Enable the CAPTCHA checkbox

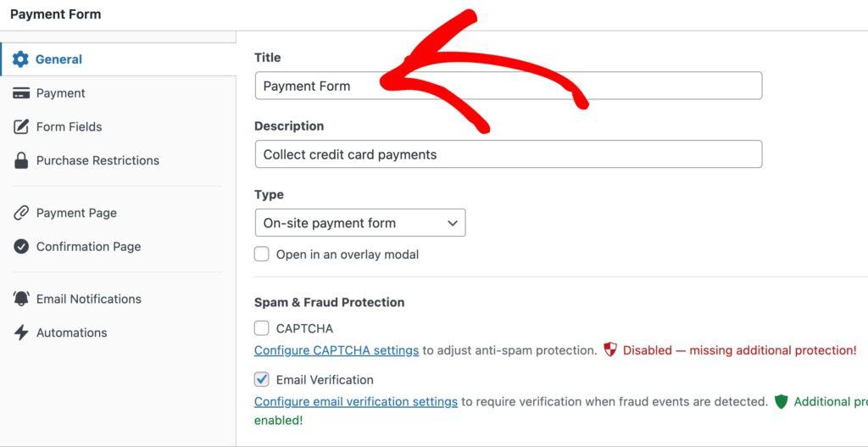pos(262,328)
